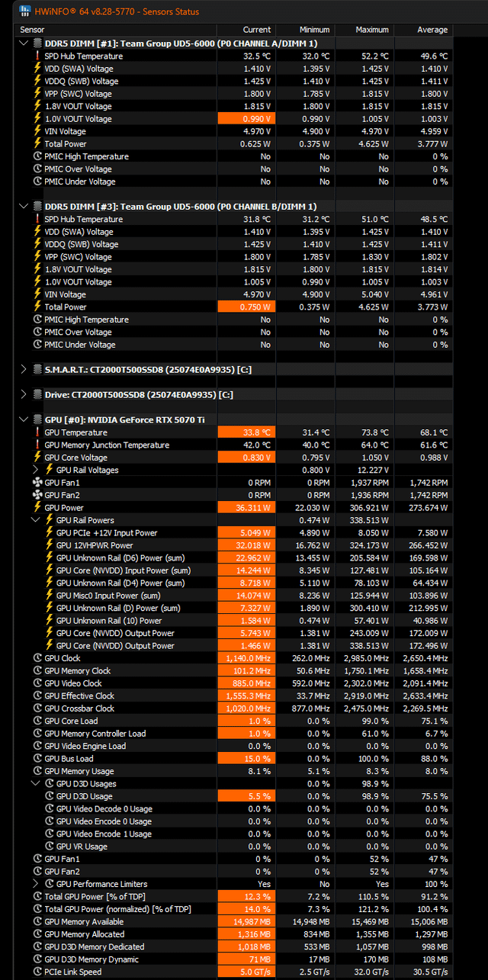Image resolution: width=488 pixels, height=980 pixels.
Task: Collapse the GPU Rail Powers subgroup
Action: click(x=36, y=520)
